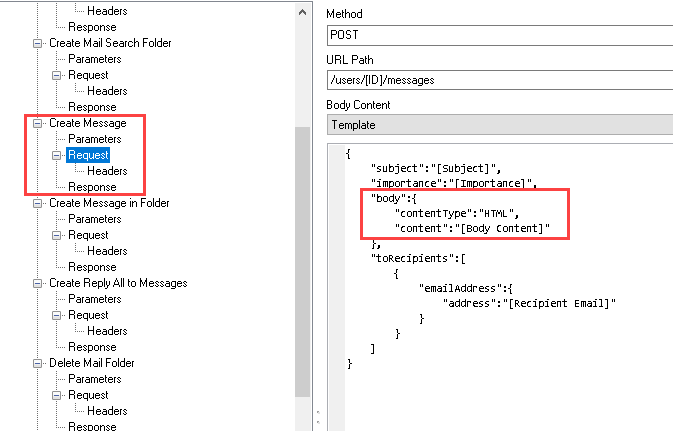The width and height of the screenshot is (673, 431).
Task: Collapse the Create Message tree node
Action: (38, 123)
